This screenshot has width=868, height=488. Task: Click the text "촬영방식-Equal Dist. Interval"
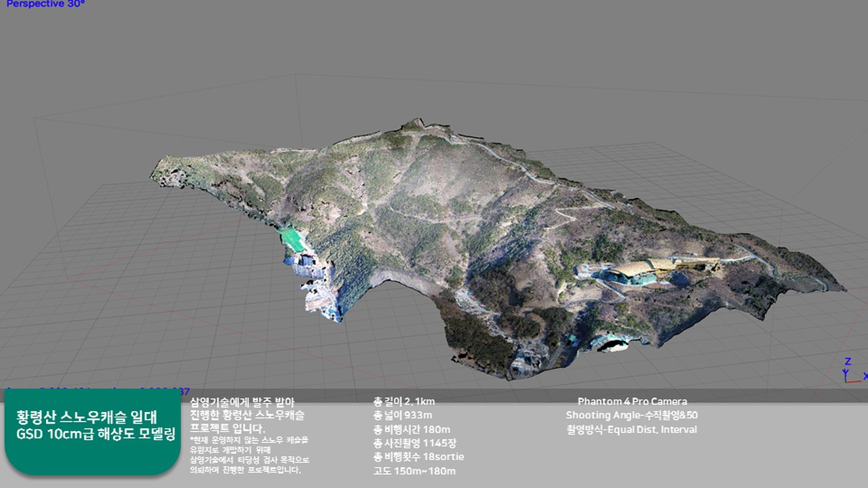[x=632, y=430]
